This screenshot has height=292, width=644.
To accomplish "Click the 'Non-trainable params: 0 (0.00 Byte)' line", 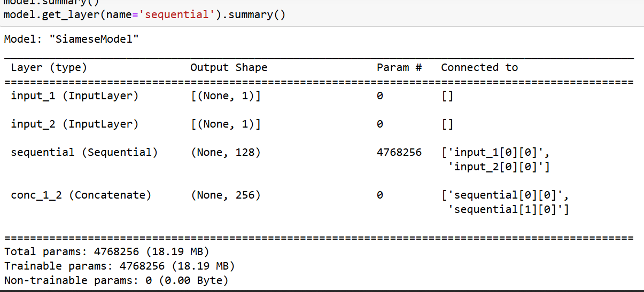I will pos(116,280).
